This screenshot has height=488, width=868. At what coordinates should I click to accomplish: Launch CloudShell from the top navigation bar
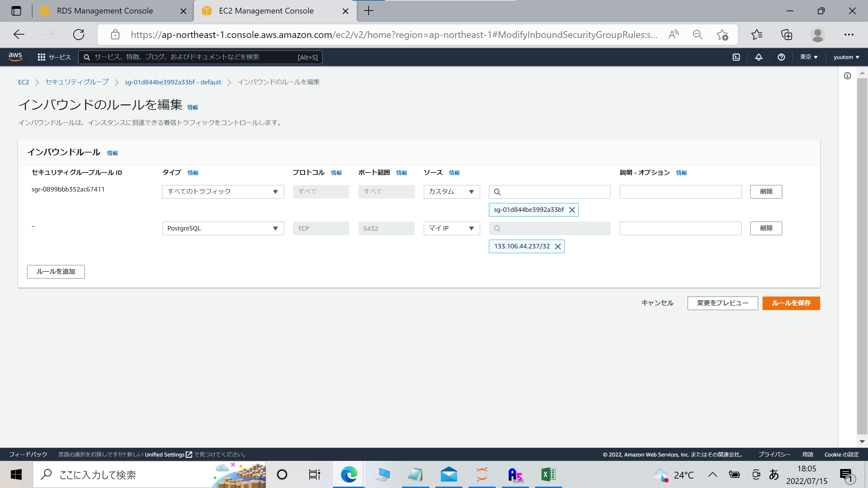[736, 57]
